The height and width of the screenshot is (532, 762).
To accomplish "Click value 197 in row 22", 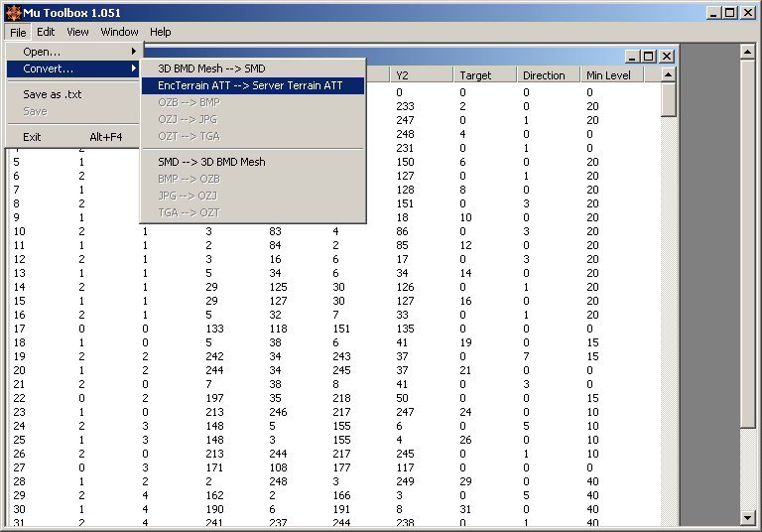I will pyautogui.click(x=214, y=398).
